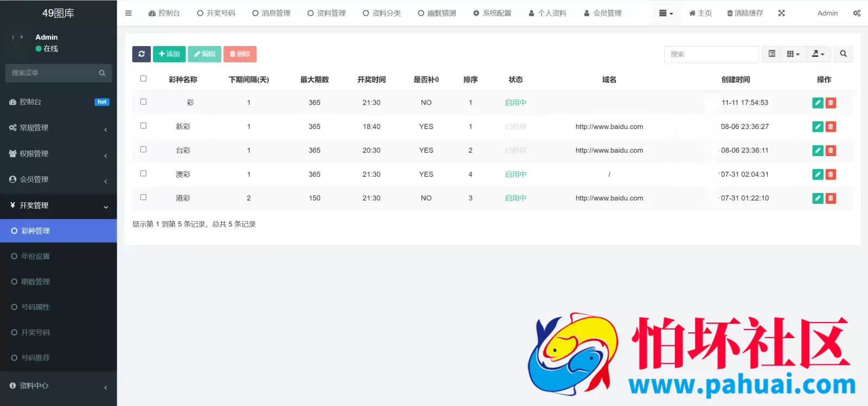Click the 编辑 button
This screenshot has height=406, width=868.
[205, 54]
